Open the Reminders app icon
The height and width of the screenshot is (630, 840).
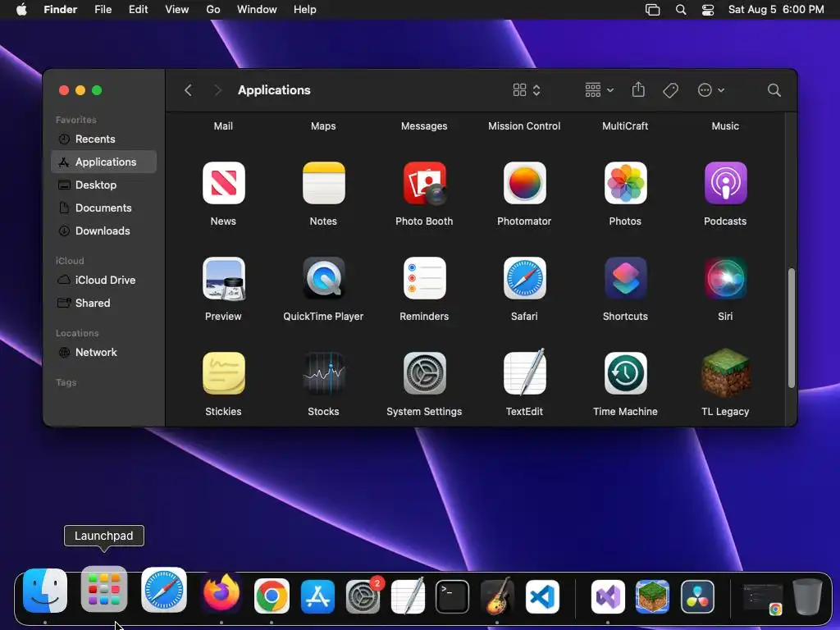[x=424, y=279]
